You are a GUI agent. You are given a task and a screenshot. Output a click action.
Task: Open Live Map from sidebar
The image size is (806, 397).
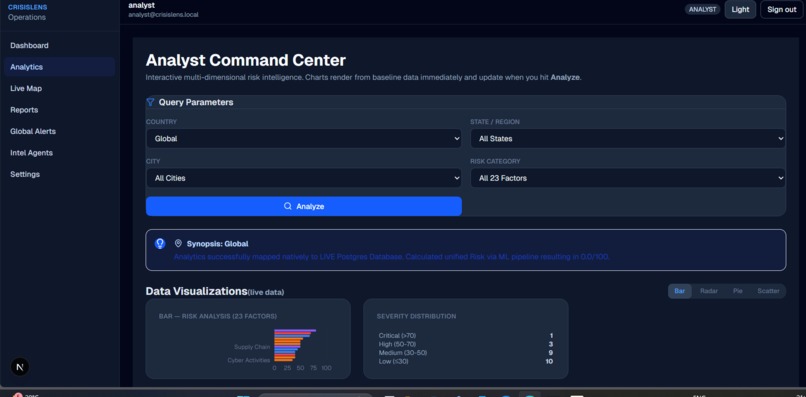pos(26,88)
